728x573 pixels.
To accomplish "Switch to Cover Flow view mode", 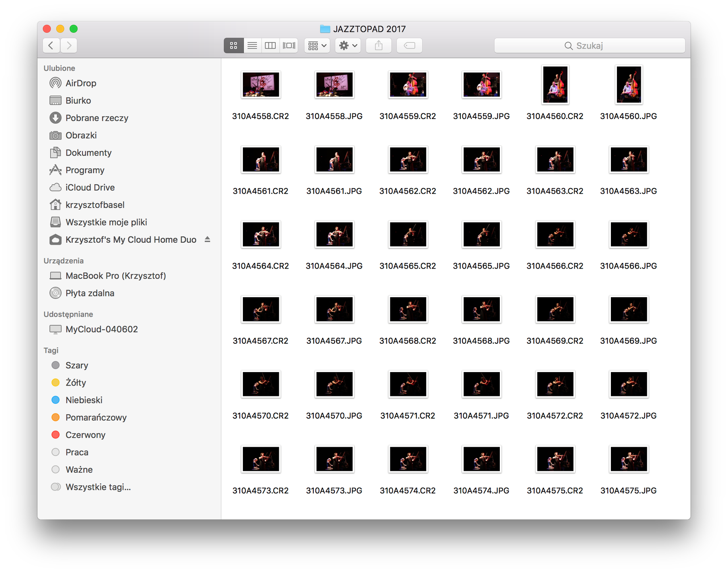I will (289, 45).
